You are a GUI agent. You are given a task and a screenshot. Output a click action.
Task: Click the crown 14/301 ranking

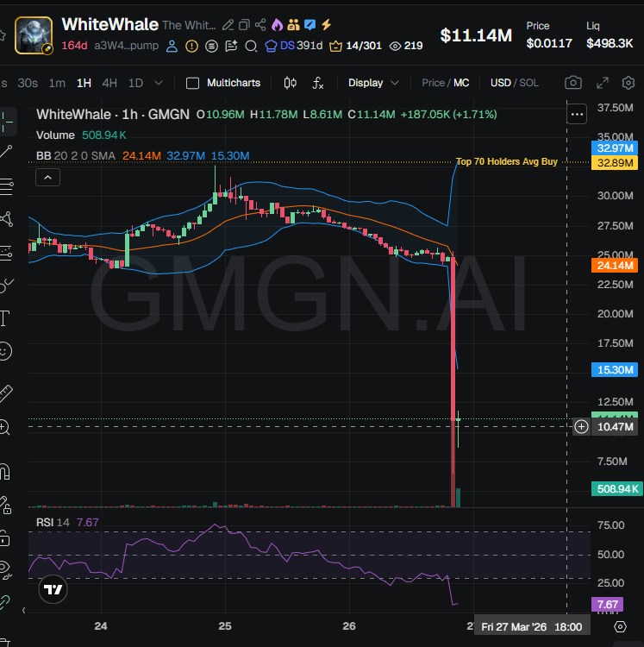[355, 46]
